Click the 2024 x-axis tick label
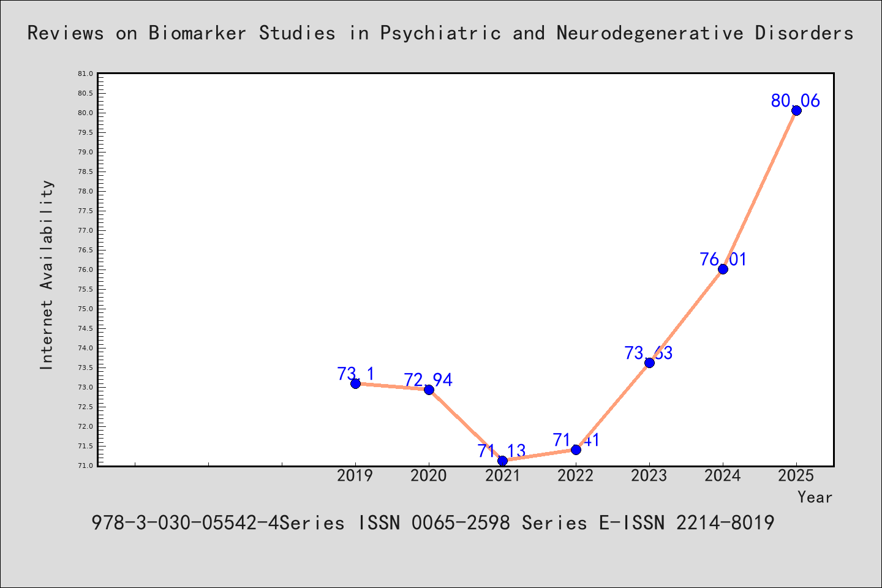The width and height of the screenshot is (882, 588). click(x=723, y=476)
